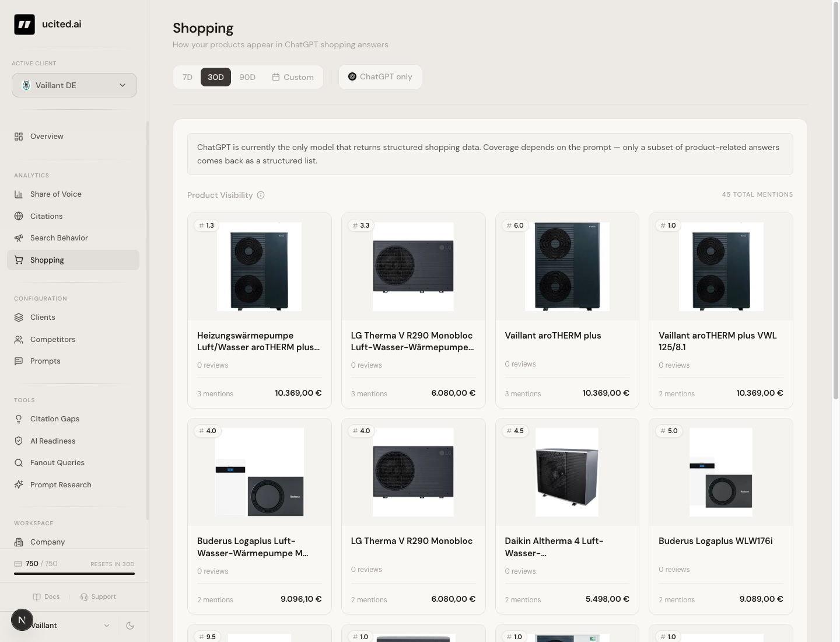Click the Docs book icon
The width and height of the screenshot is (840, 642).
[x=37, y=597]
